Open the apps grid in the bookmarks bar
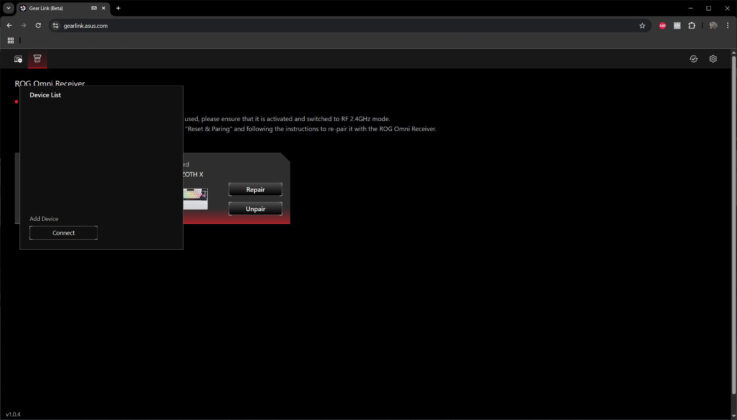Viewport: 737px width, 420px height. click(11, 40)
